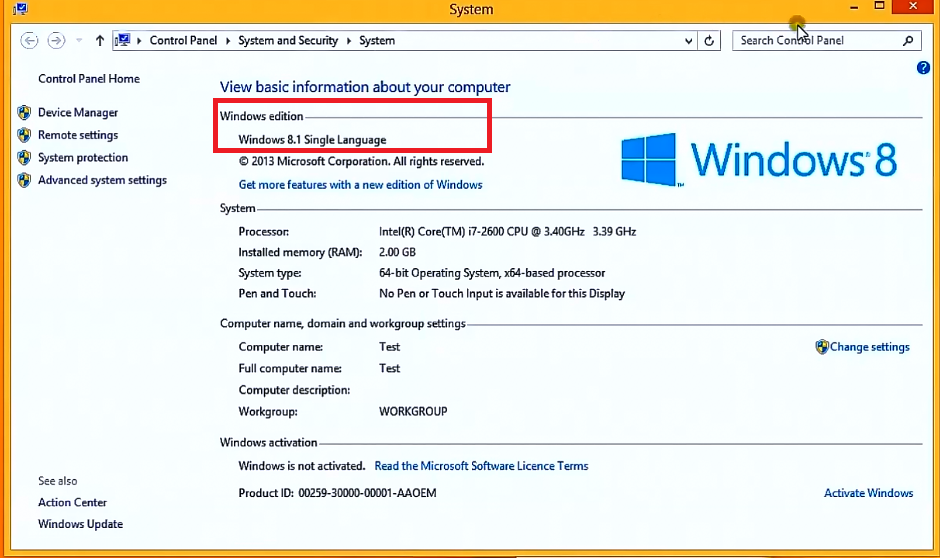The image size is (940, 558).
Task: Go up one level with Up arrow
Action: (100, 40)
